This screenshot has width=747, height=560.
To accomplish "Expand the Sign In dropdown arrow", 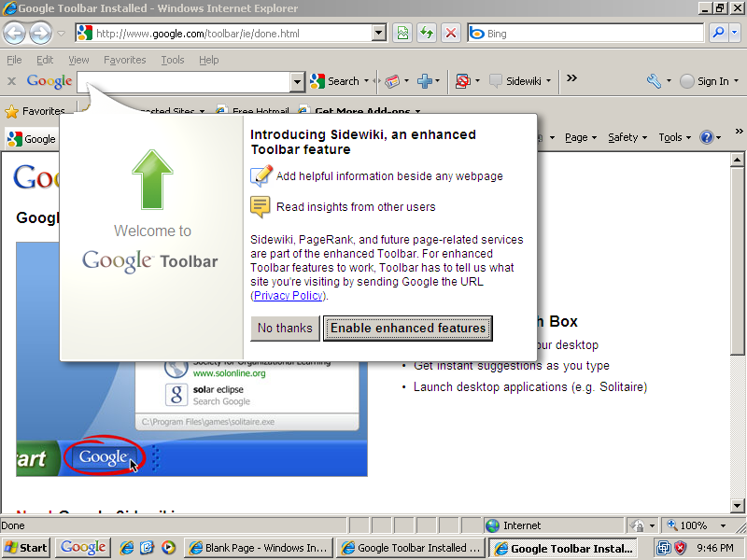I will 736,81.
